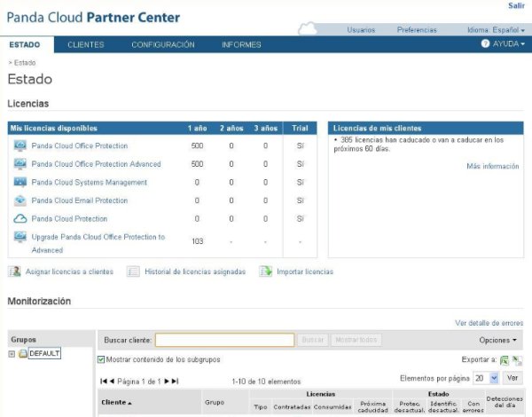Viewport: 532px width, 417px height.
Task: Click the Asignar licencias a clientes icon
Action: [x=14, y=271]
